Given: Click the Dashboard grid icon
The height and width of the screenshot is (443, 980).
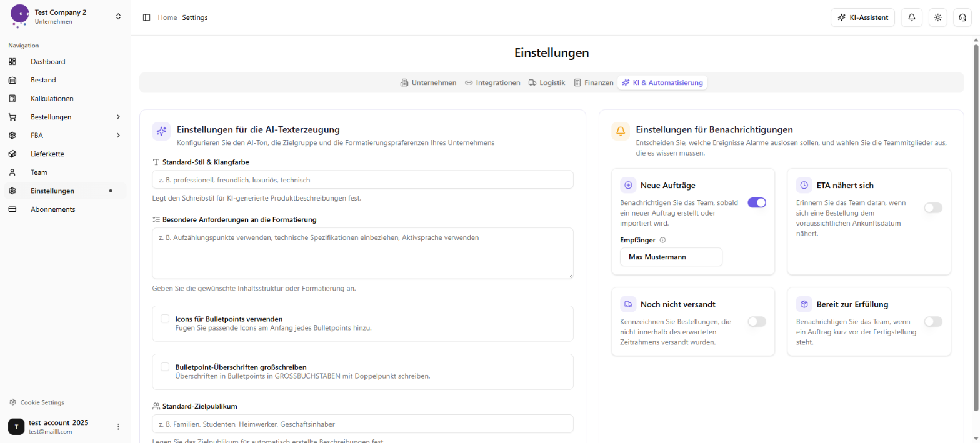Looking at the screenshot, I should point(12,62).
